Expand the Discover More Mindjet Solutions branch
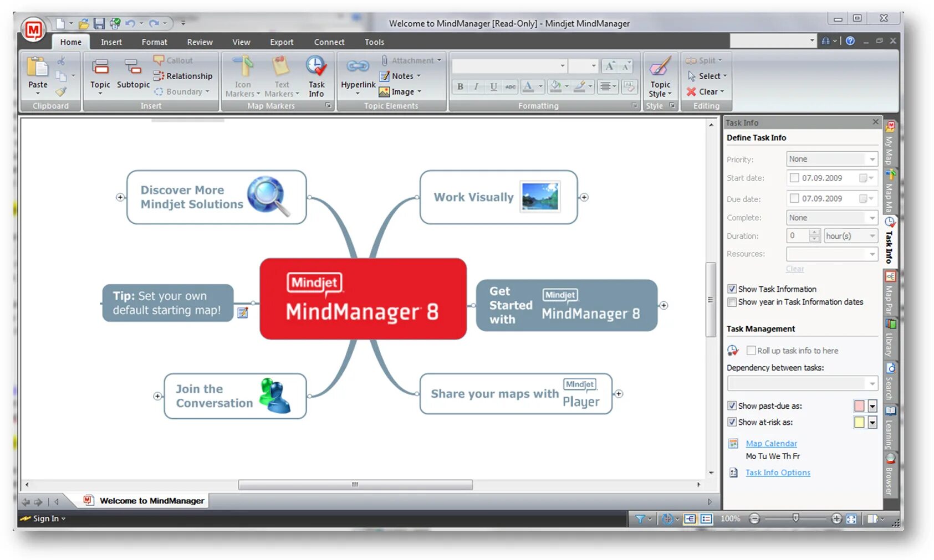This screenshot has width=934, height=560. 120,197
